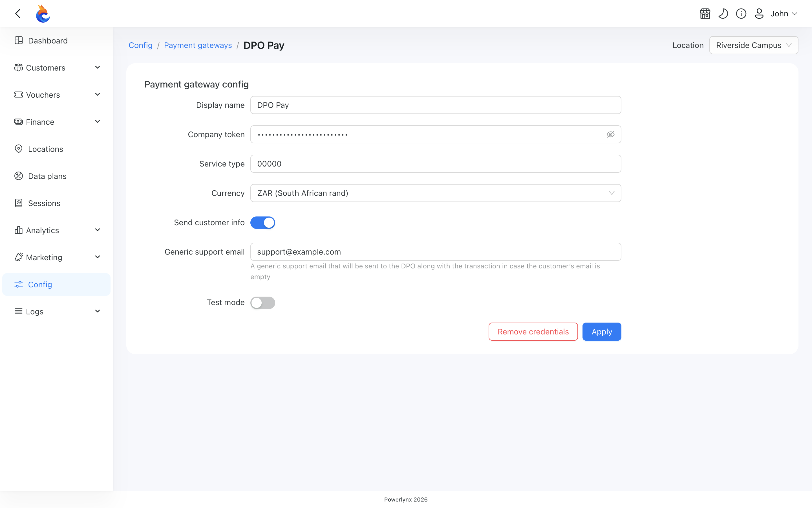Image resolution: width=812 pixels, height=508 pixels.
Task: Click the Apply button
Action: tap(602, 332)
